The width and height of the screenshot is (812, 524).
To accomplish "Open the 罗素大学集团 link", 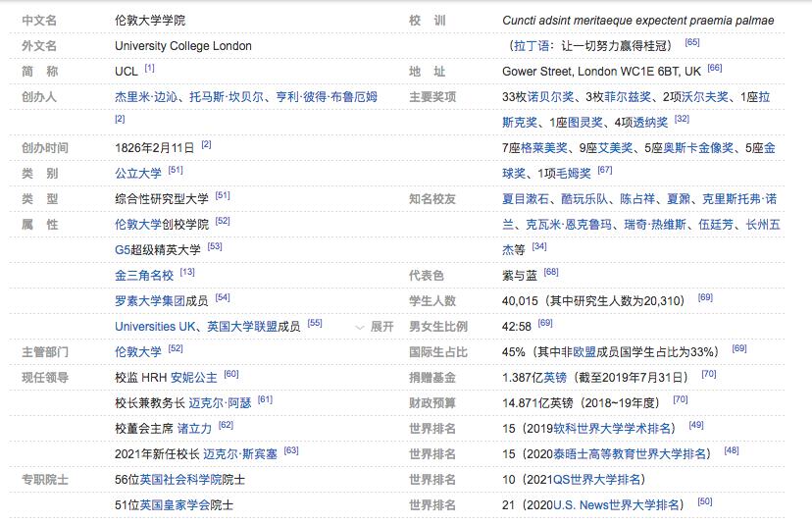I will click(150, 300).
